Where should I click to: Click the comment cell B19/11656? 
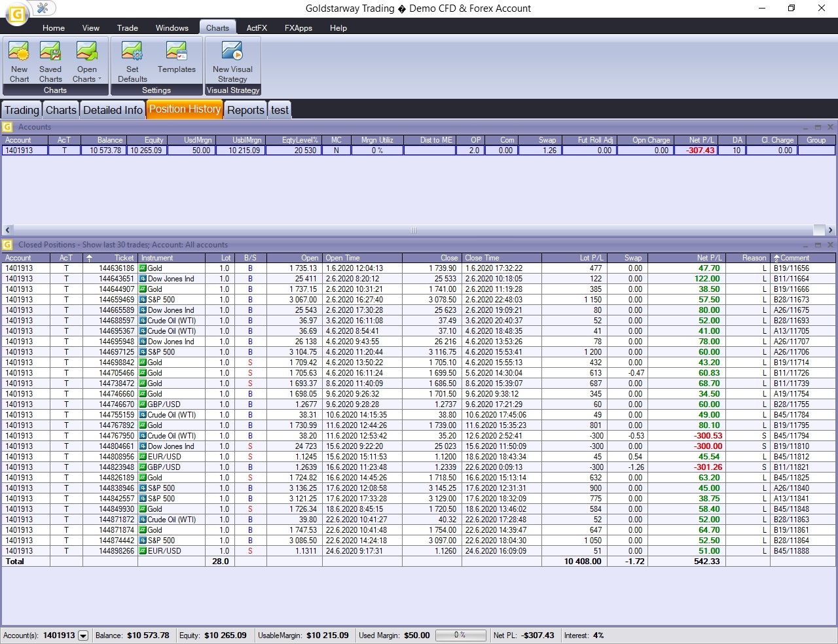click(803, 268)
